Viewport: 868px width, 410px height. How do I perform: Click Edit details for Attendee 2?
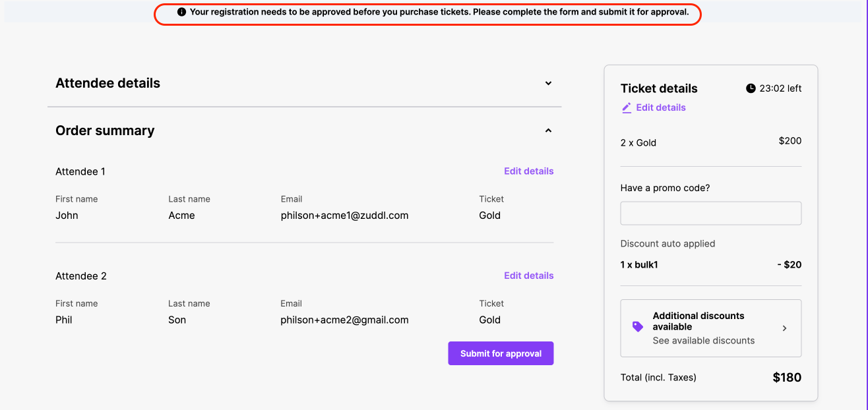(528, 276)
